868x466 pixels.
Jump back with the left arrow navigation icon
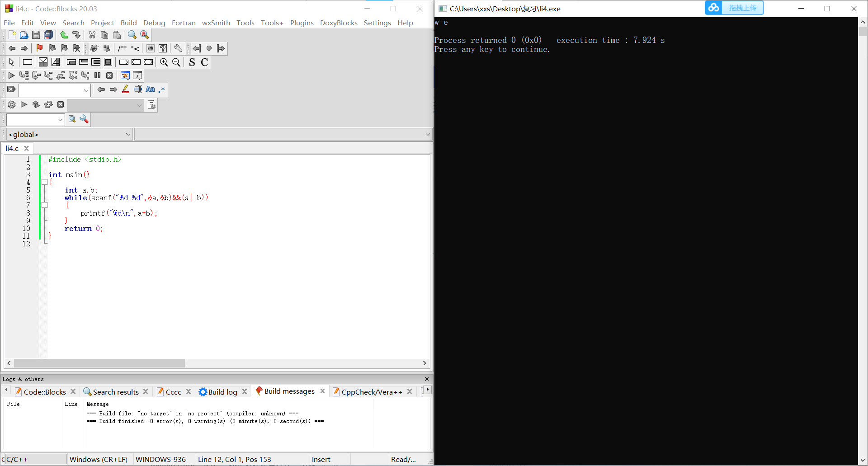[12, 48]
